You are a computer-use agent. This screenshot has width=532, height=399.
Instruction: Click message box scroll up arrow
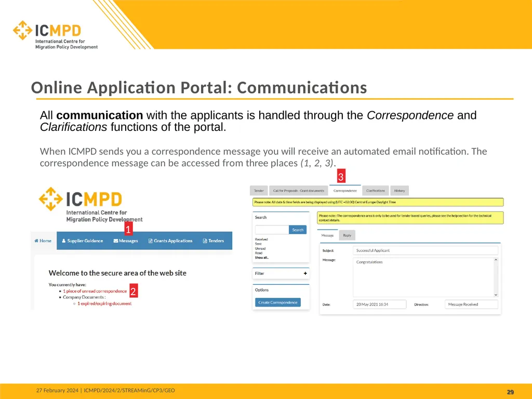click(496, 260)
